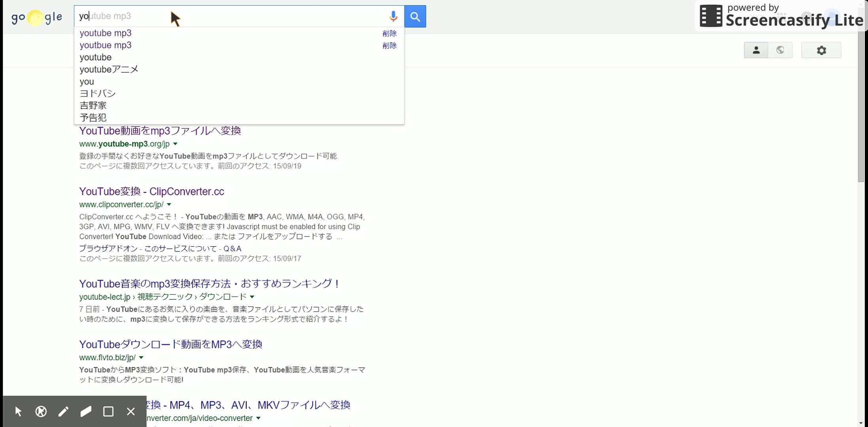This screenshot has width=868, height=427.
Task: Switch to global results globe icon
Action: [780, 50]
